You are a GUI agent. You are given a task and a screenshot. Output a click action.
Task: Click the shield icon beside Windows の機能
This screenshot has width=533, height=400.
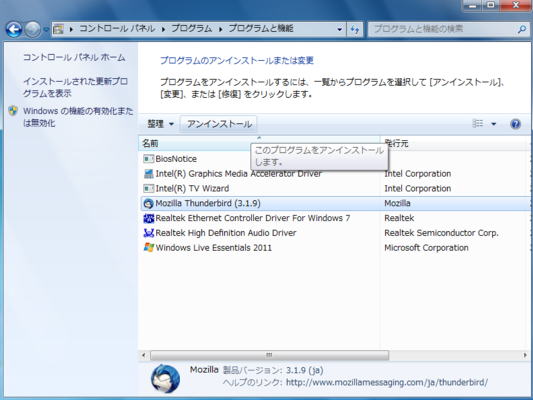point(13,111)
